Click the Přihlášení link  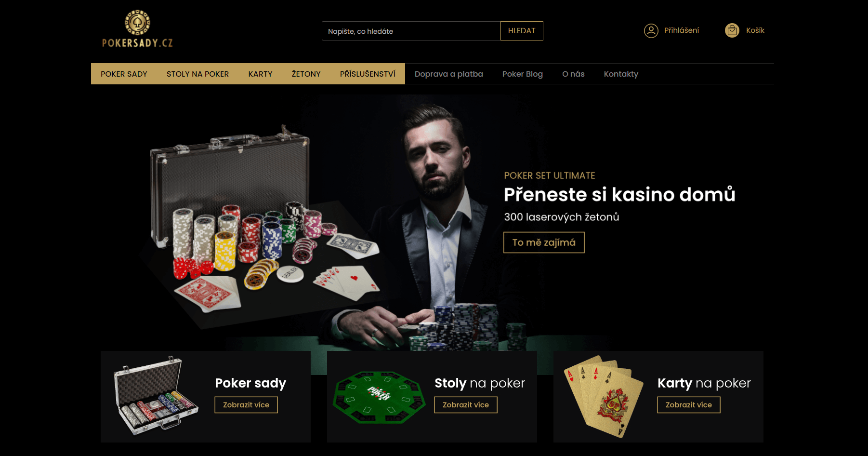[682, 30]
